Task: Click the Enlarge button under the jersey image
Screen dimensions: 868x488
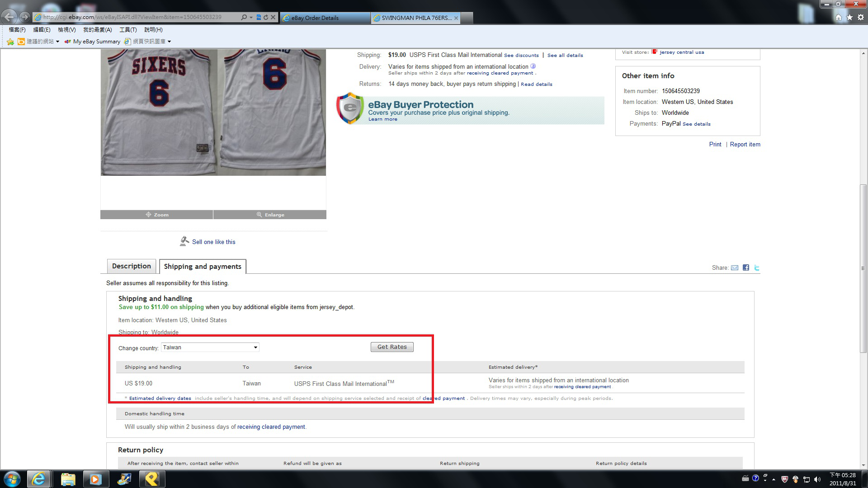Action: 270,215
